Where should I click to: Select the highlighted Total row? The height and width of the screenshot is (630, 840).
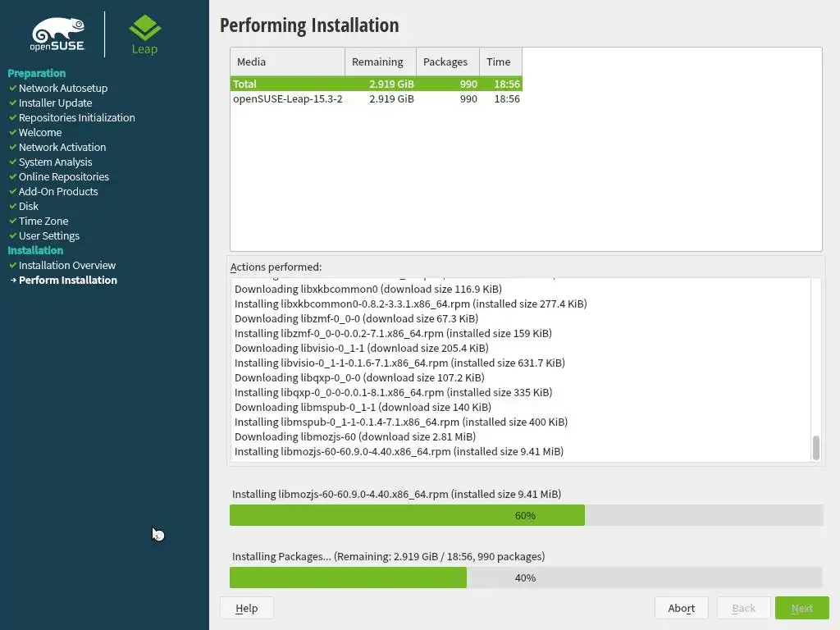376,84
